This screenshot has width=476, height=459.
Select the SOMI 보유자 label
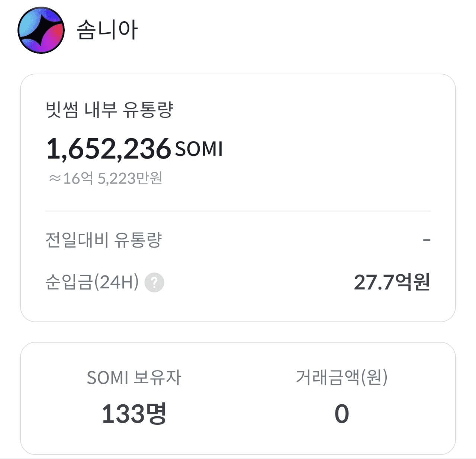point(134,378)
